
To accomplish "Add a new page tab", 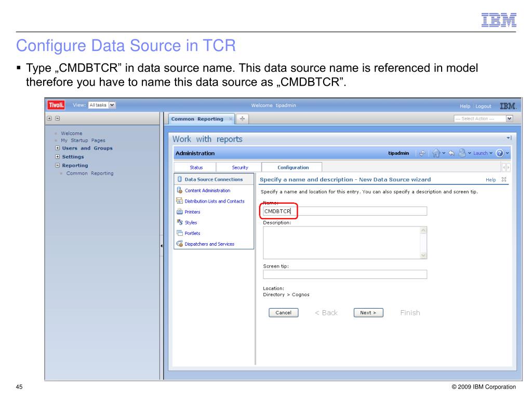I will pos(242,119).
